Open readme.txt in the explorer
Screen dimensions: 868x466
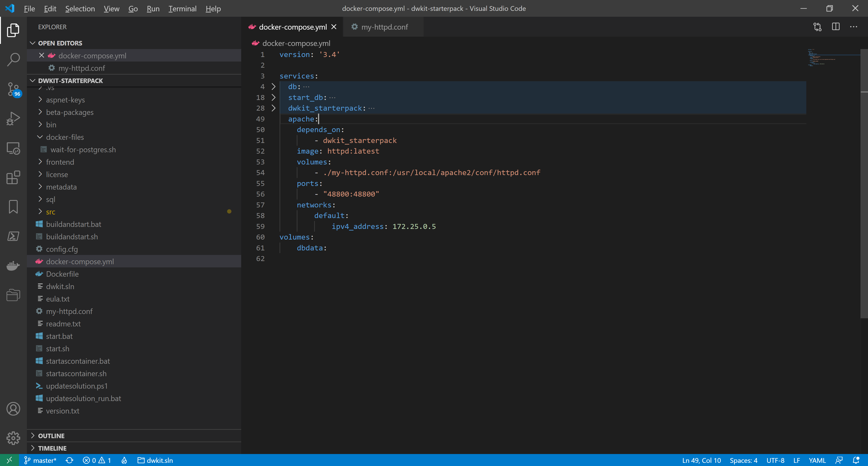click(x=134, y=324)
